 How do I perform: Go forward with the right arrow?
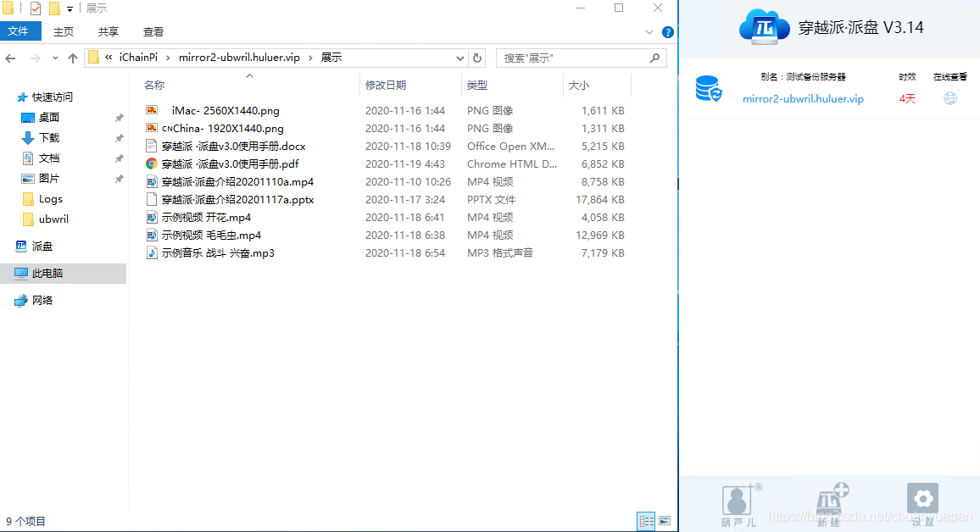(x=35, y=58)
